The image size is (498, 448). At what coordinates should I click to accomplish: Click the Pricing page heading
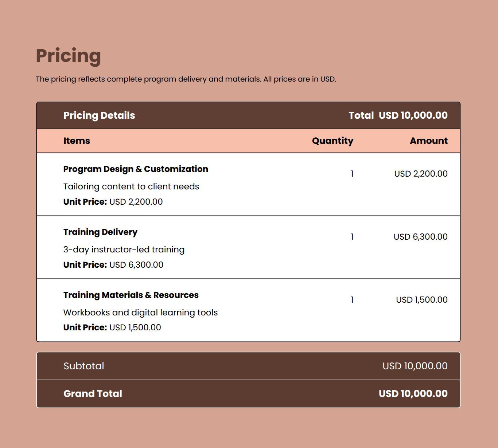tap(68, 56)
